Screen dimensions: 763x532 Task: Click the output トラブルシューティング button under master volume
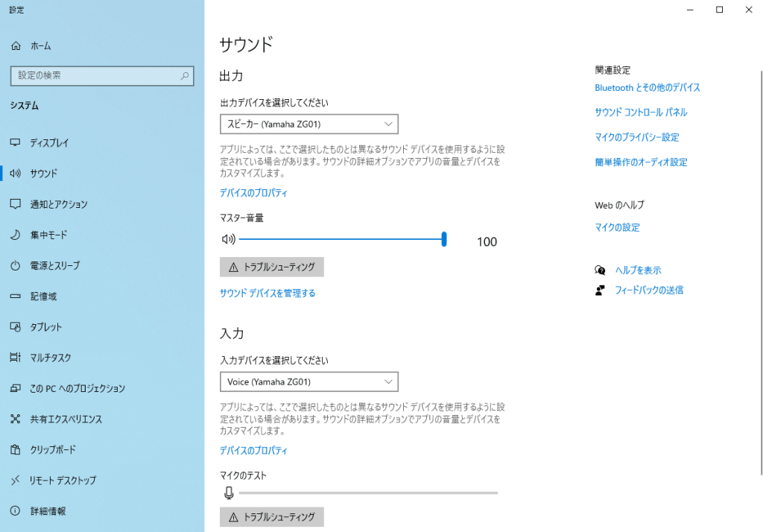point(272,267)
